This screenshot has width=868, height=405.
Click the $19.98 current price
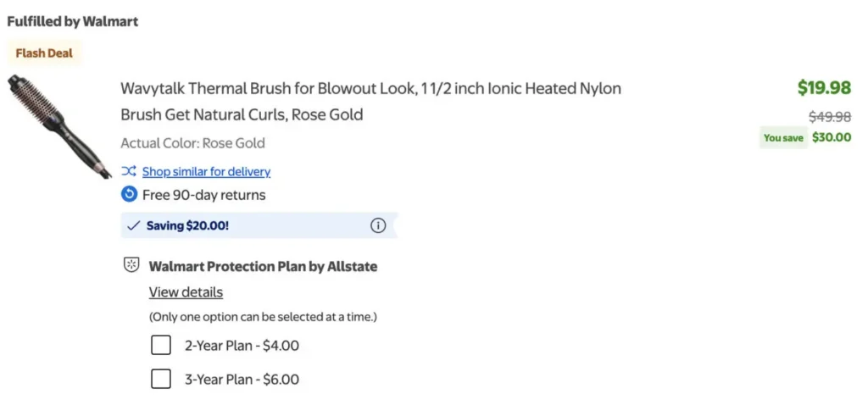pyautogui.click(x=824, y=87)
